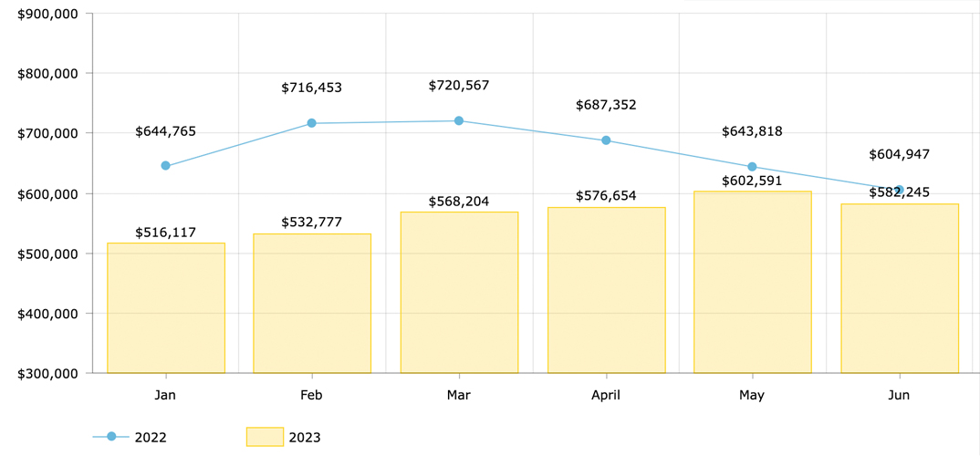The width and height of the screenshot is (980, 456).
Task: Click the $516,117 bar data label
Action: [x=165, y=233]
